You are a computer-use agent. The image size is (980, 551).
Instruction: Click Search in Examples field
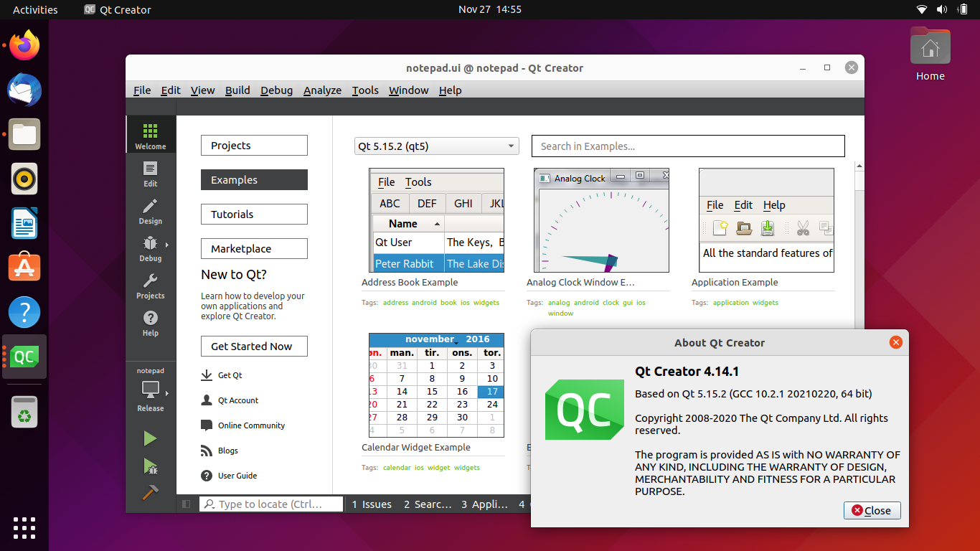point(688,146)
